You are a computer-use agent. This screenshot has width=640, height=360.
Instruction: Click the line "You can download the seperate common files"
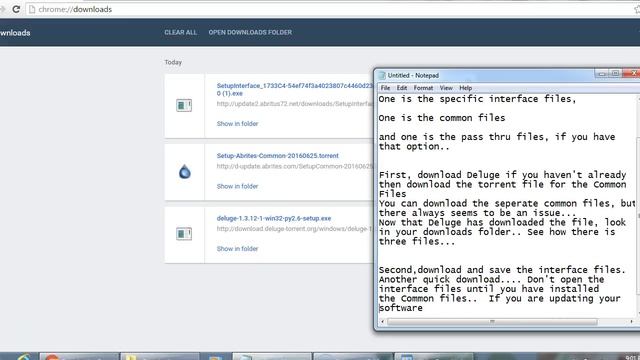507,203
